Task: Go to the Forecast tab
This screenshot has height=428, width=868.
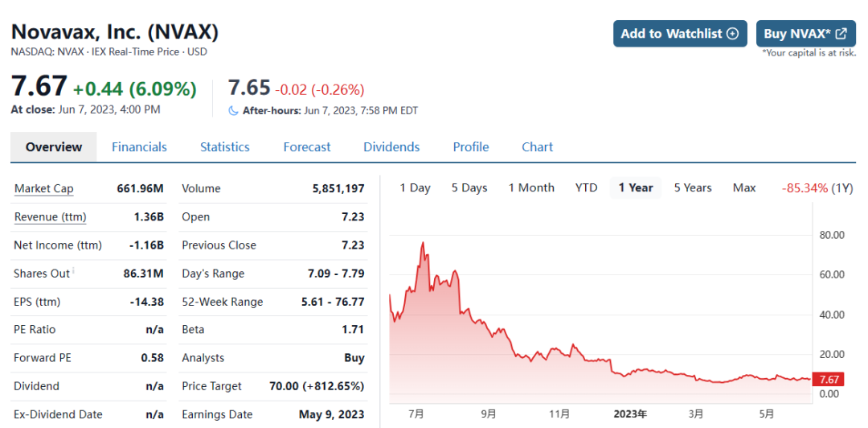Action: pos(307,147)
